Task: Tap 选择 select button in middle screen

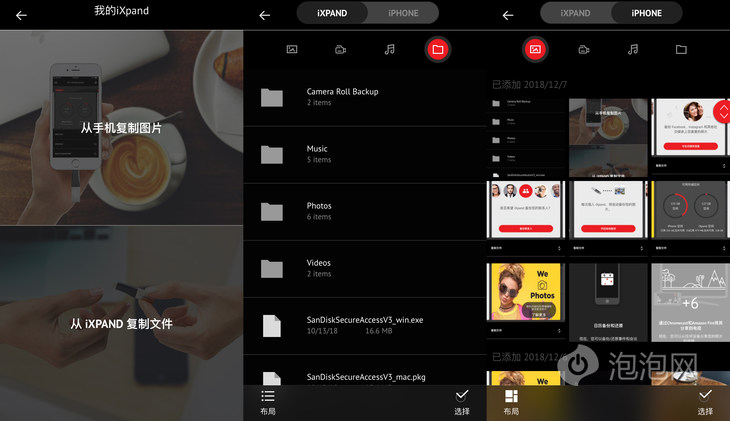Action: (462, 402)
